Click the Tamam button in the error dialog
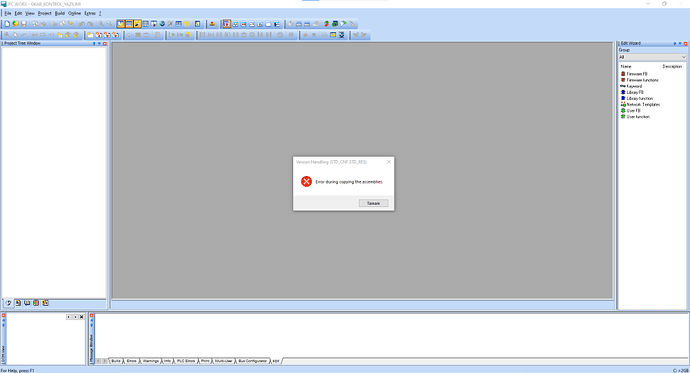Viewport: 690px width, 373px height. coord(373,203)
